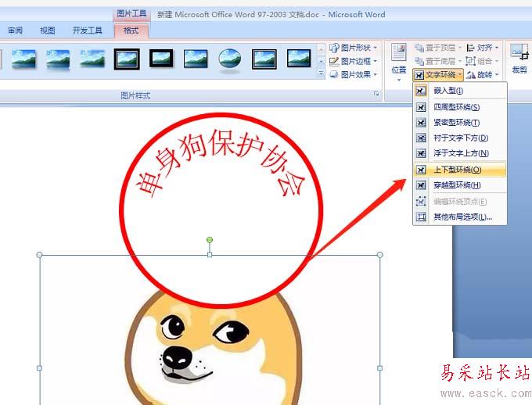Open the 图片边框 picture border dropdown
The image size is (532, 405).
pos(353,62)
